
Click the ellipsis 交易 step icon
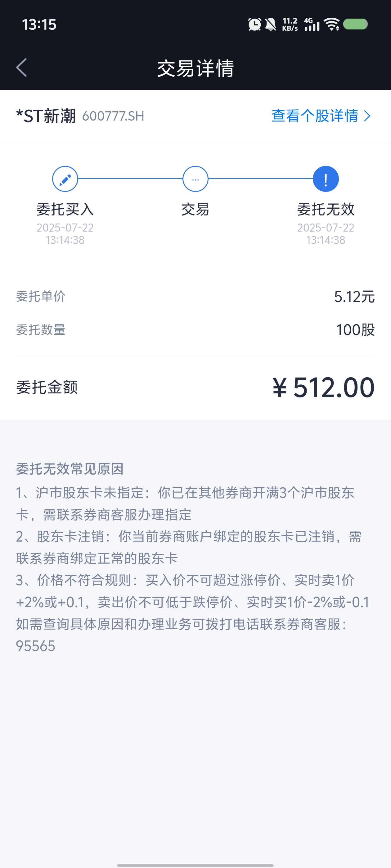click(x=195, y=179)
